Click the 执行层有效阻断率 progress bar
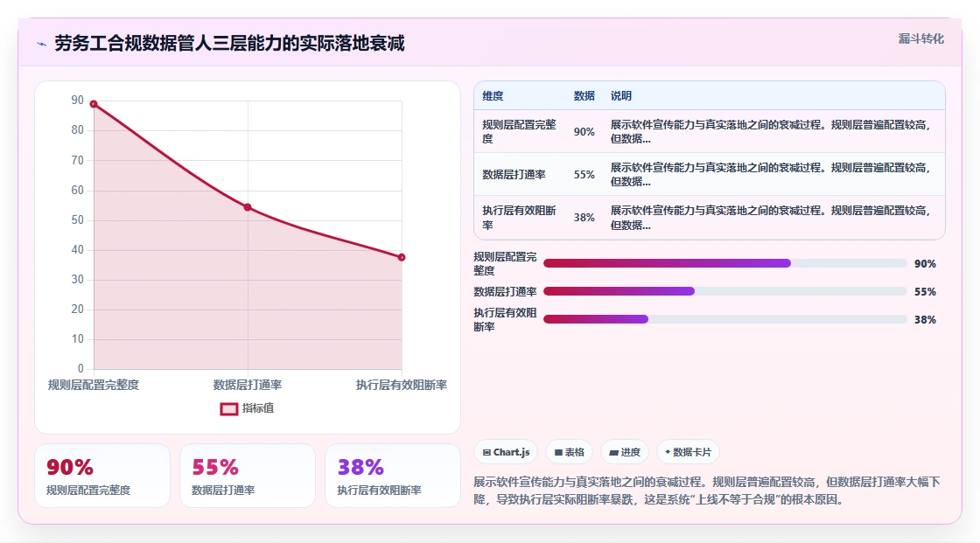The image size is (980, 543). click(x=725, y=319)
